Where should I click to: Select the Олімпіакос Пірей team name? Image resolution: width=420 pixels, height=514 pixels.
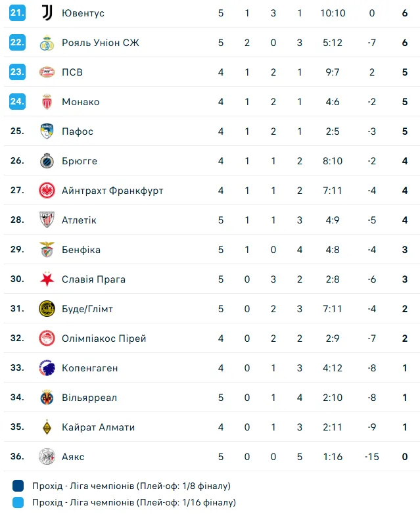click(x=104, y=339)
